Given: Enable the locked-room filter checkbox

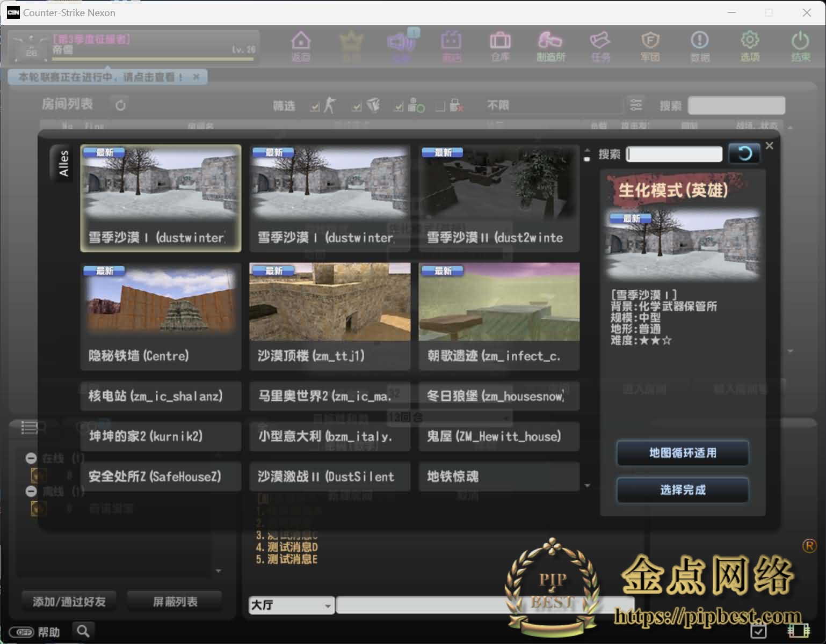Looking at the screenshot, I should pyautogui.click(x=440, y=107).
